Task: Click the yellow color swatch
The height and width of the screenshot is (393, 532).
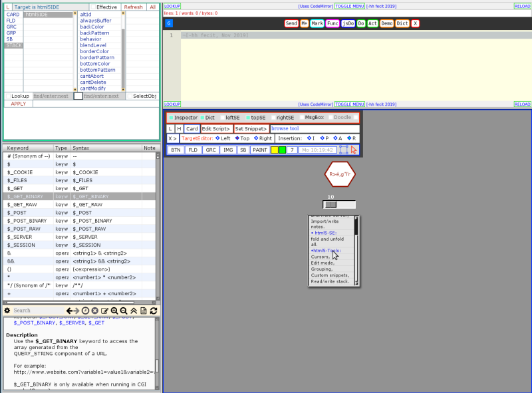Action: pyautogui.click(x=275, y=150)
